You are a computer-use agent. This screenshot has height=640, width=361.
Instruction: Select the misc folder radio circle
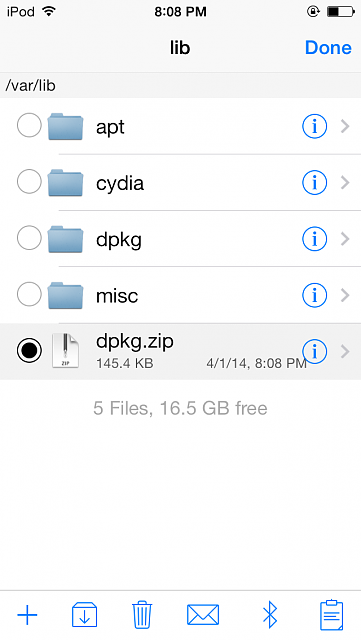29,294
